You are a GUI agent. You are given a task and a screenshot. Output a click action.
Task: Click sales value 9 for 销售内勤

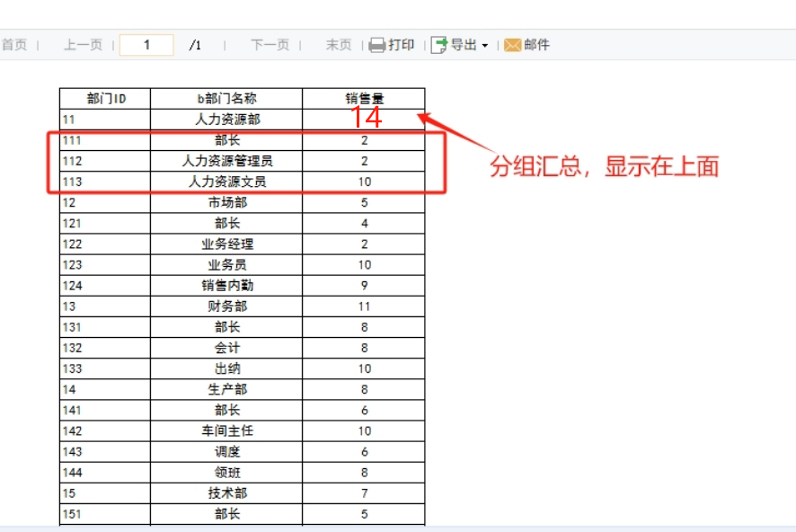coord(364,286)
